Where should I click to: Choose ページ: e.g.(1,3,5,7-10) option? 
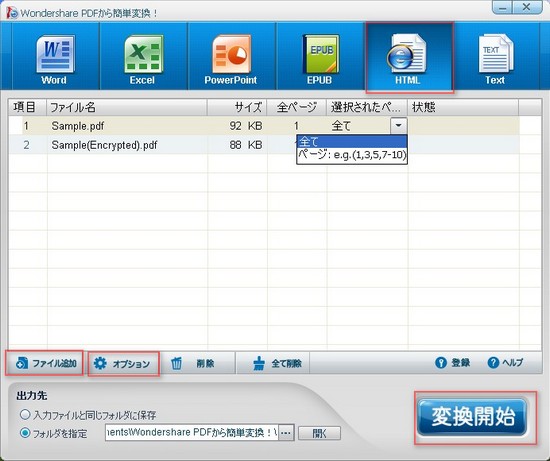click(352, 154)
